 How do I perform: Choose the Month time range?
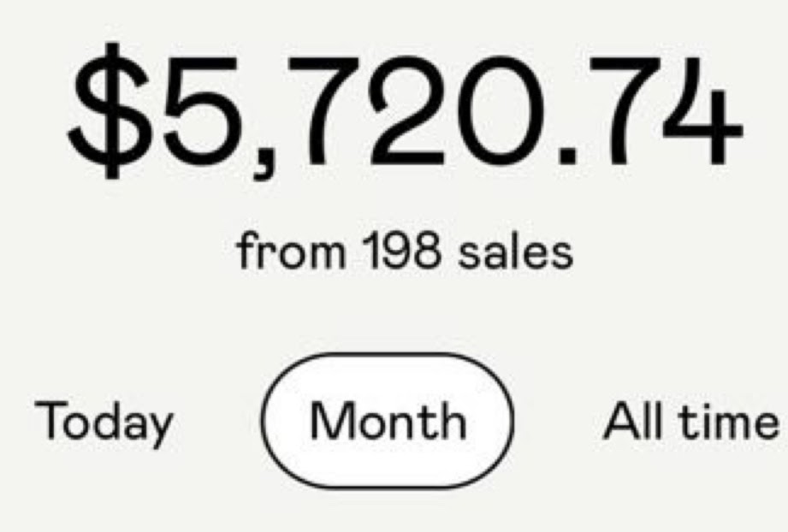388,421
